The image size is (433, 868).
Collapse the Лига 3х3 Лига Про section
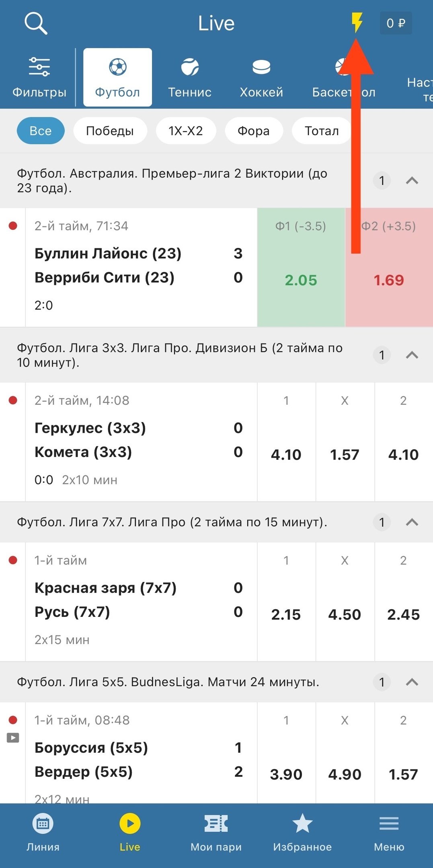pos(412,355)
